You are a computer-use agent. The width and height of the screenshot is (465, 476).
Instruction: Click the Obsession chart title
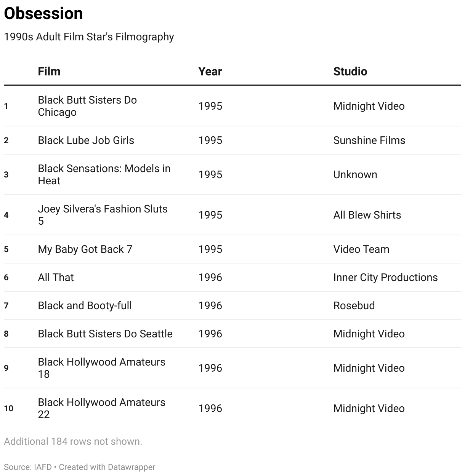[43, 13]
